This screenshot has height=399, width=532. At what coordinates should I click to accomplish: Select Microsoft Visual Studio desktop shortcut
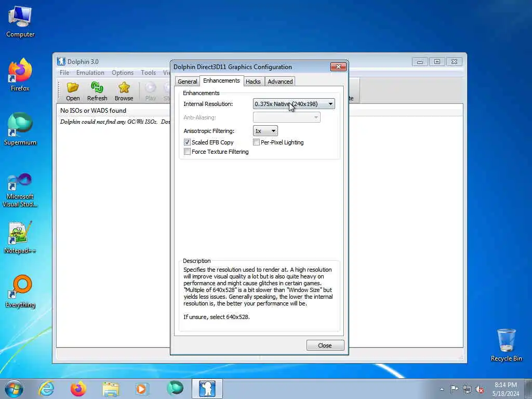click(20, 190)
